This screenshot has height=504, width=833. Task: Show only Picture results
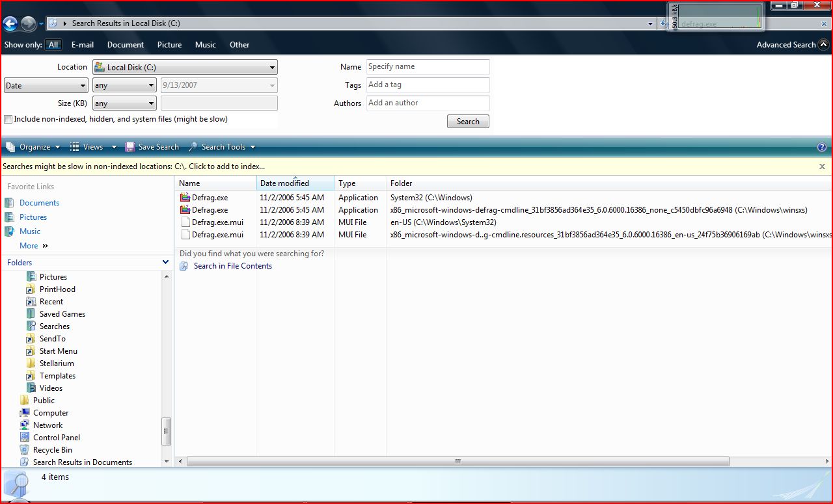coord(169,45)
